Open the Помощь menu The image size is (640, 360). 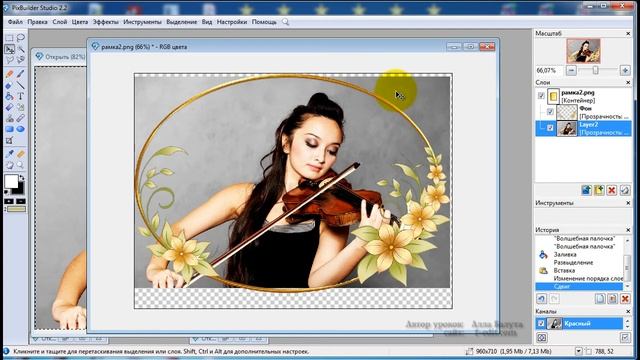pos(264,22)
